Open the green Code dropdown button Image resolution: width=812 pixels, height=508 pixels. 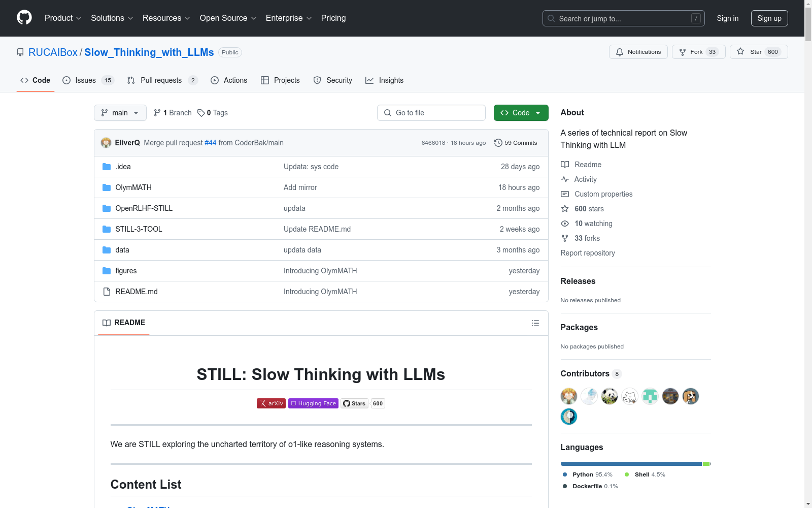pos(521,113)
